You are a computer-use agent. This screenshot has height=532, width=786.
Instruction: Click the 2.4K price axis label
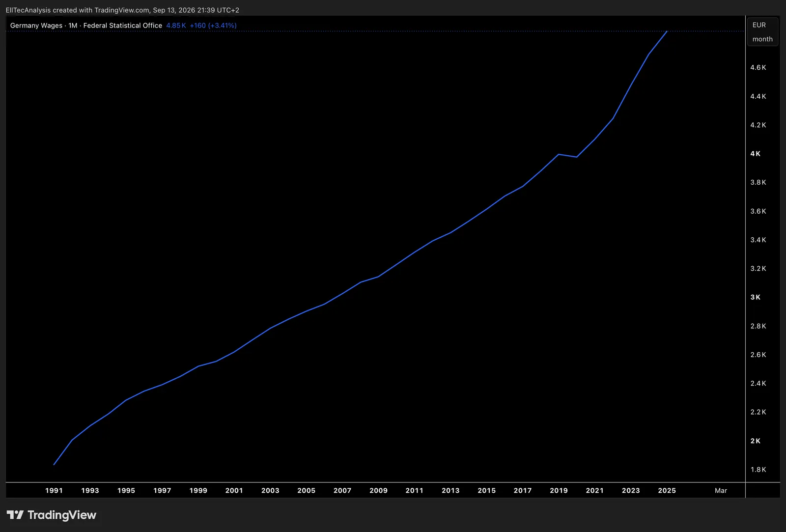pos(758,383)
